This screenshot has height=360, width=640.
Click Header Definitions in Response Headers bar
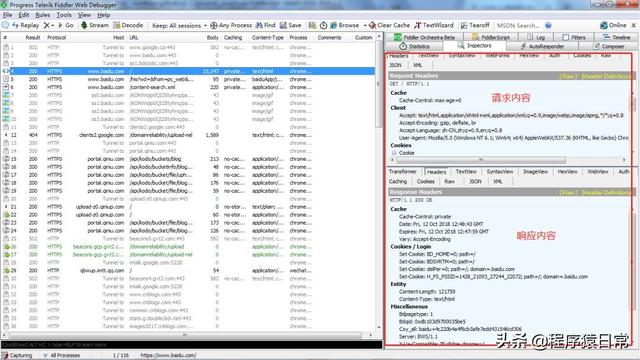(605, 192)
